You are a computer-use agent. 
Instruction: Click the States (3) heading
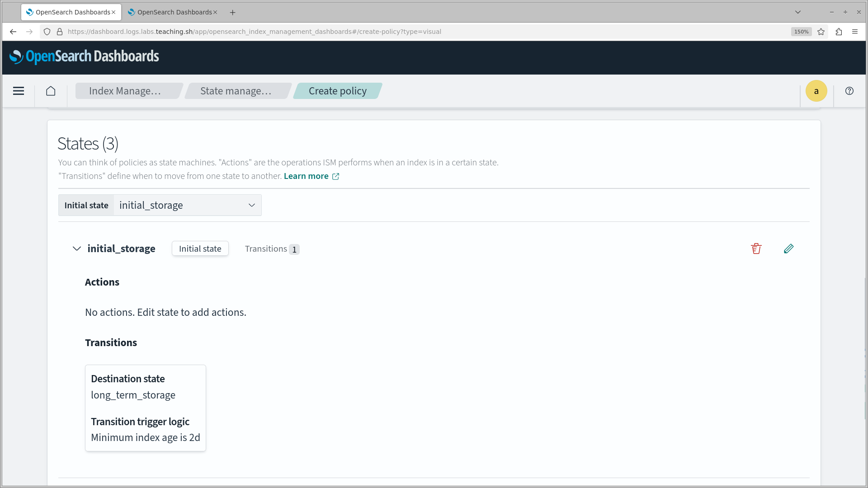[88, 144]
